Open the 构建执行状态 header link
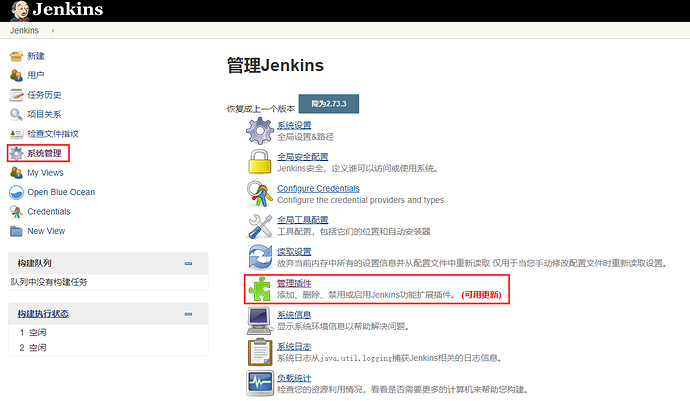 [x=43, y=313]
